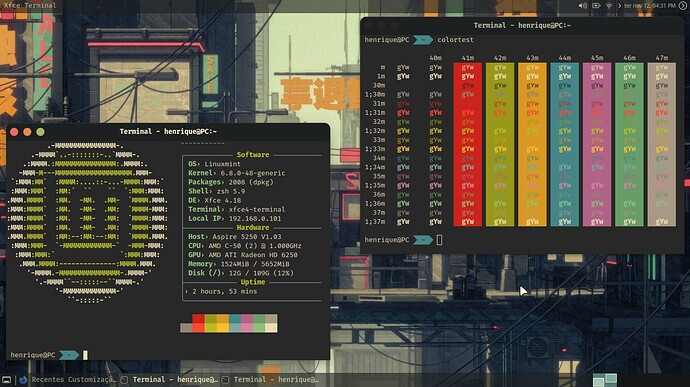The height and width of the screenshot is (387, 690).
Task: Expand the hidden tray items arrow beside the clock
Action: pyautogui.click(x=620, y=6)
